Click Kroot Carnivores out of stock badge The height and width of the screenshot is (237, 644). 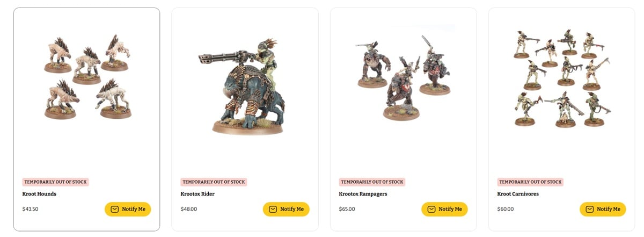click(530, 182)
